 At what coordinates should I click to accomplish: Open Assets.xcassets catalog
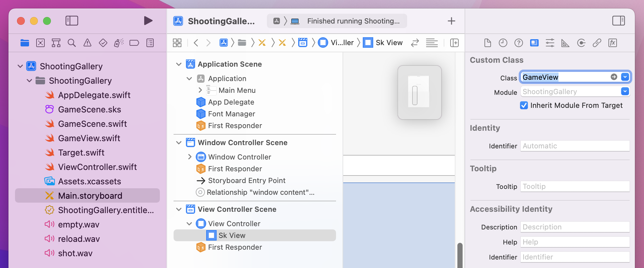(x=83, y=181)
